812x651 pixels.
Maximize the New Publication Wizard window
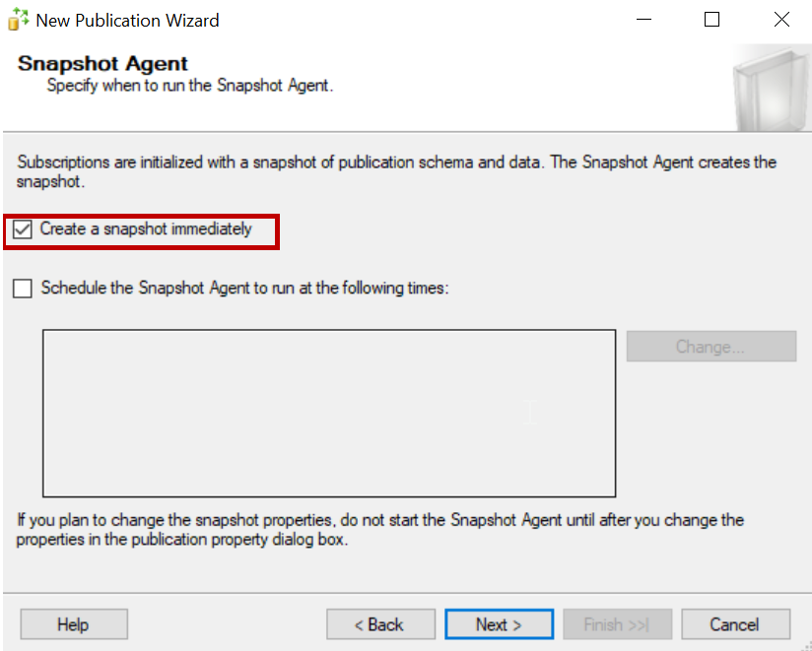(x=711, y=20)
